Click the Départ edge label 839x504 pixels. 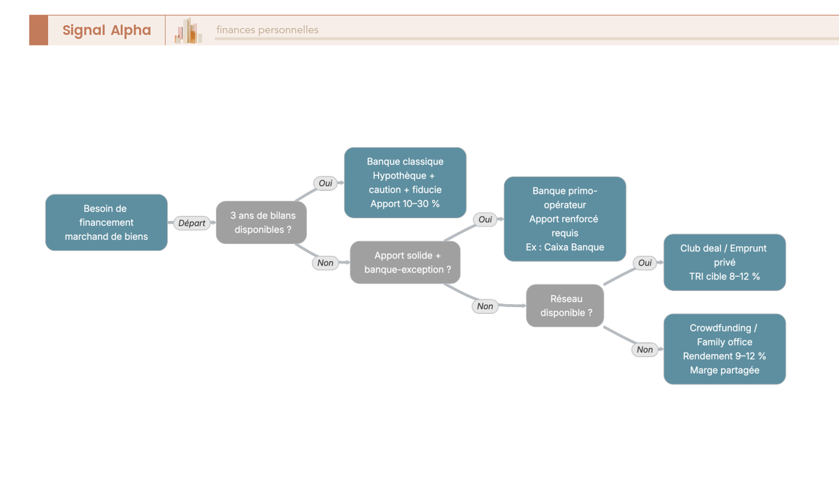192,223
